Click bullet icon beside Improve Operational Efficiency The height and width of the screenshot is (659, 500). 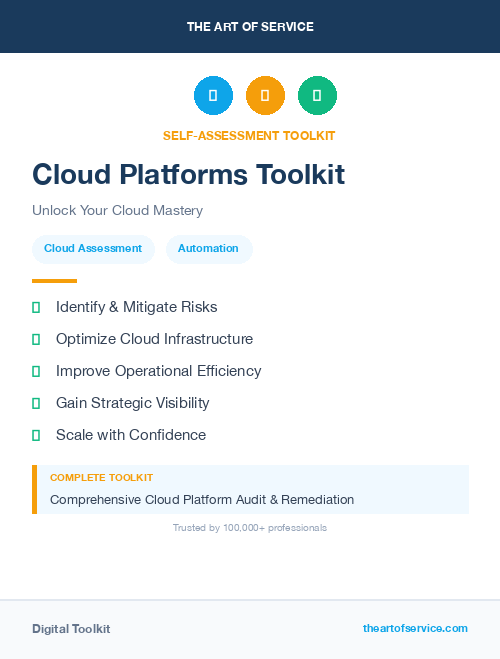[x=36, y=372]
